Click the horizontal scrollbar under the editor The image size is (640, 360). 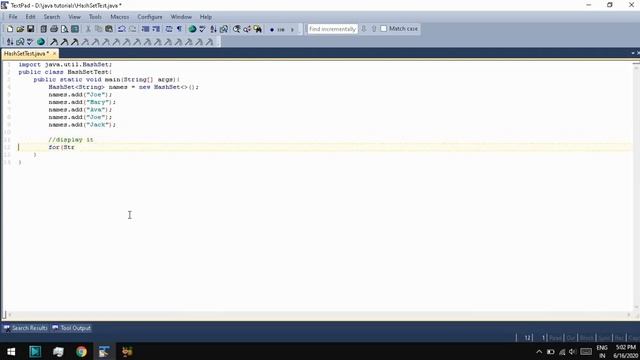pyautogui.click(x=319, y=314)
